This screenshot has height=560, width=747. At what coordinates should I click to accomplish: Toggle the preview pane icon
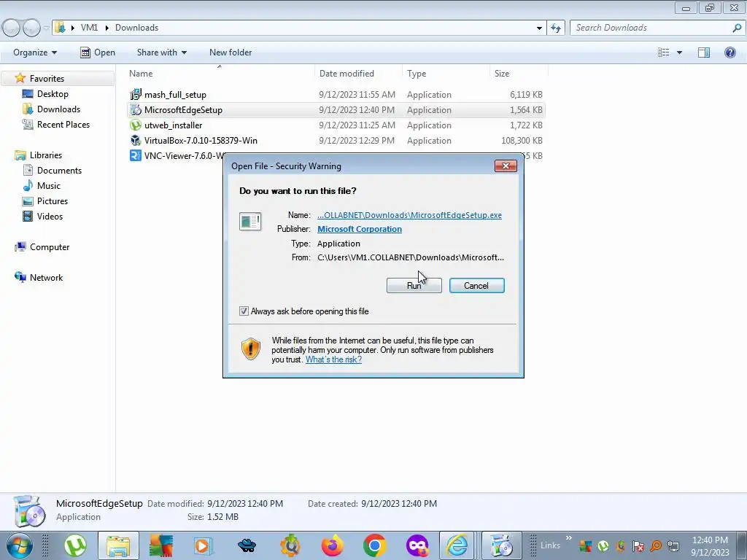click(704, 52)
